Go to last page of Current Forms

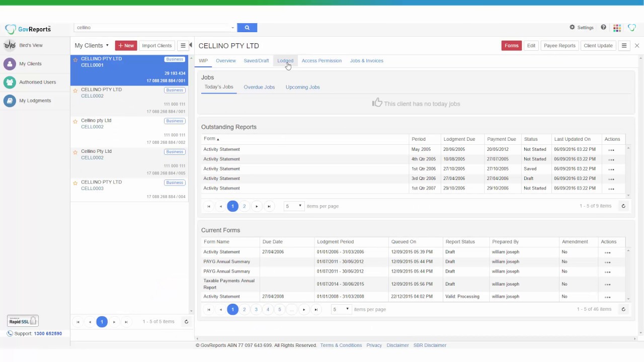[316, 309]
